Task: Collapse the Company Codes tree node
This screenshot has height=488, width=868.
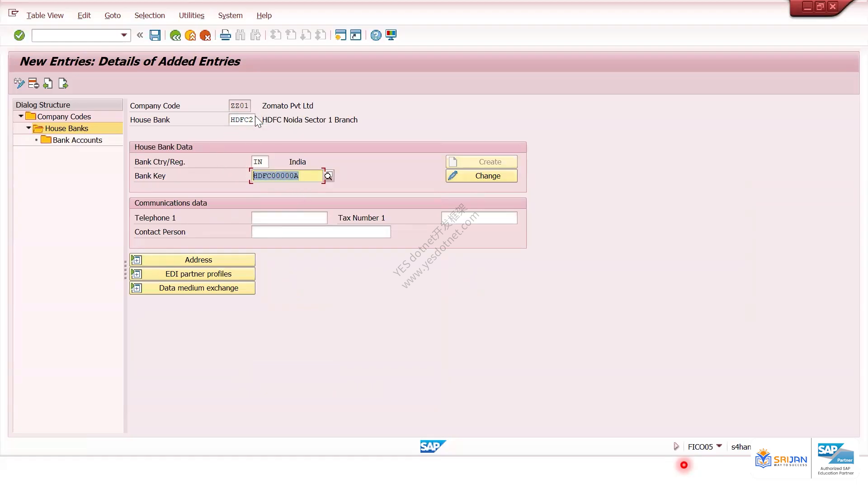Action: point(21,116)
